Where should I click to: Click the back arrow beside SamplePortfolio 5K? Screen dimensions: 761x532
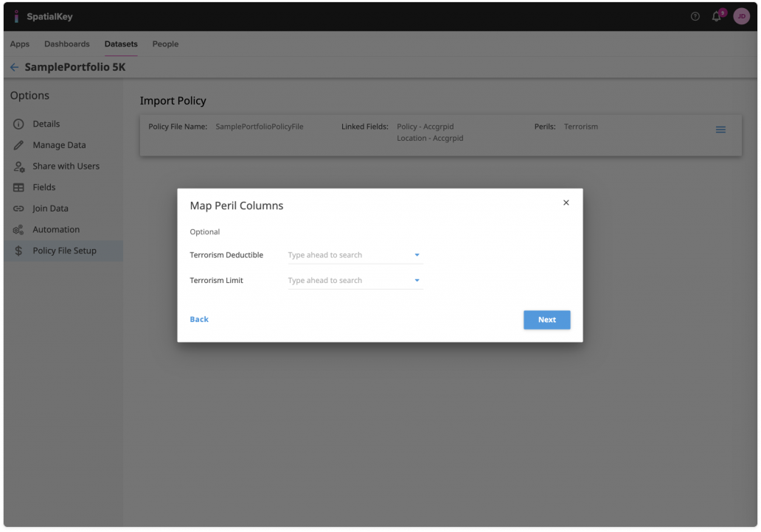click(x=14, y=67)
